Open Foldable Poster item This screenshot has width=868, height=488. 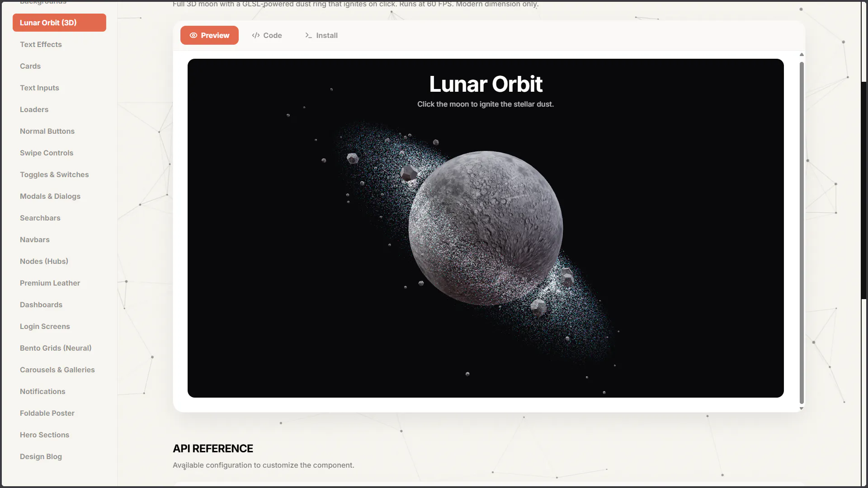click(x=59, y=413)
